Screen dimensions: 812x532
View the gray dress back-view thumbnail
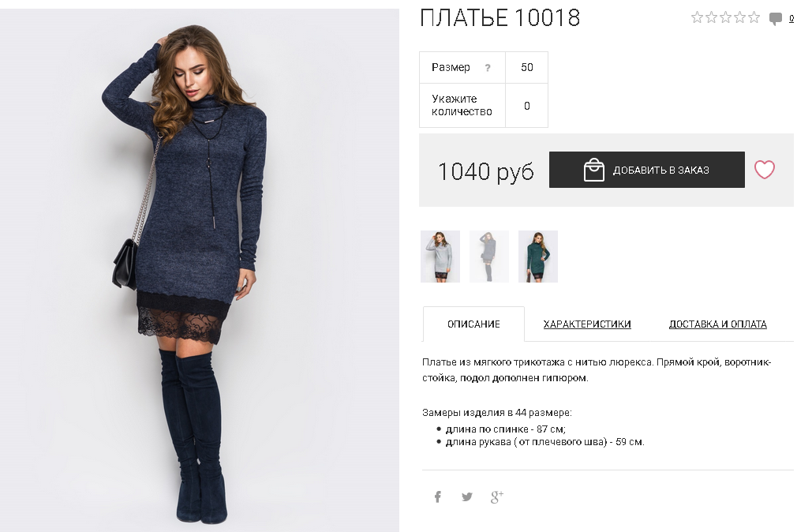(489, 257)
